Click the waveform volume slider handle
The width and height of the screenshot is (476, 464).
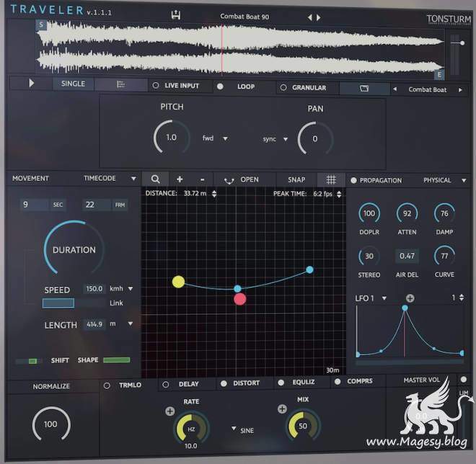pos(462,43)
